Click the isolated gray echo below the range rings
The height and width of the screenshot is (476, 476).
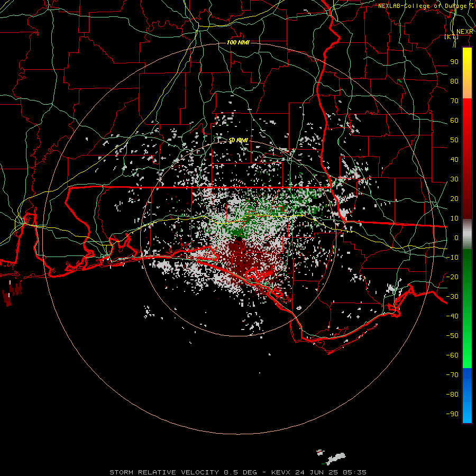pos(335,458)
